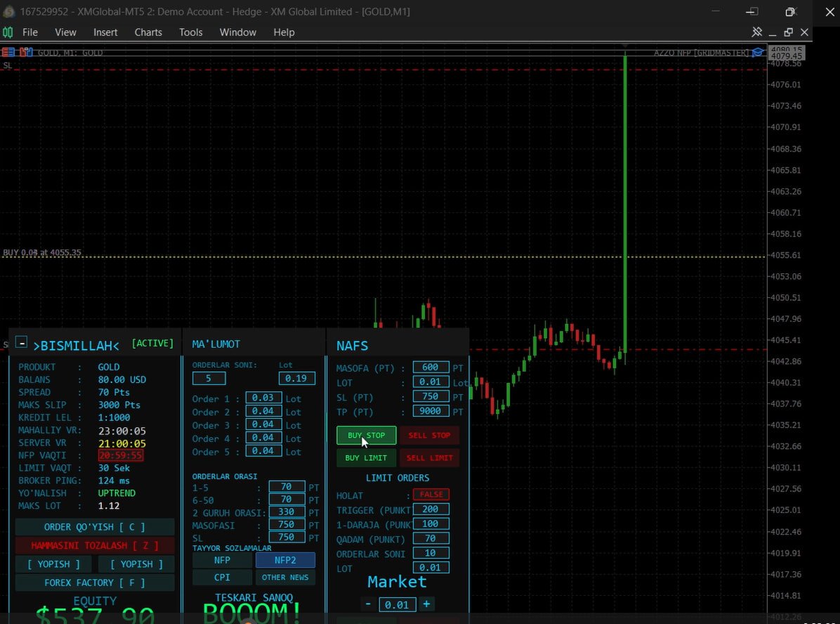Click the blue expert advisor hat icon
The width and height of the screenshot is (840, 624).
click(758, 53)
